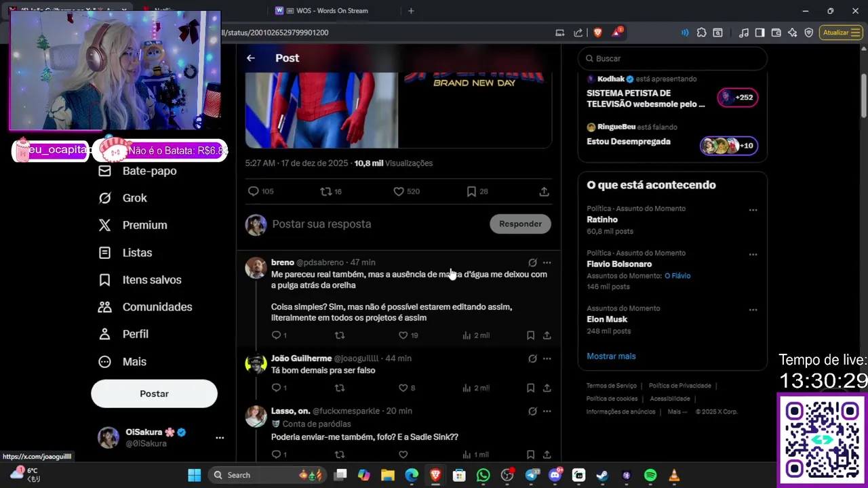Open Bate-papo in the sidebar
Viewport: 868px width, 488px height.
138,171
